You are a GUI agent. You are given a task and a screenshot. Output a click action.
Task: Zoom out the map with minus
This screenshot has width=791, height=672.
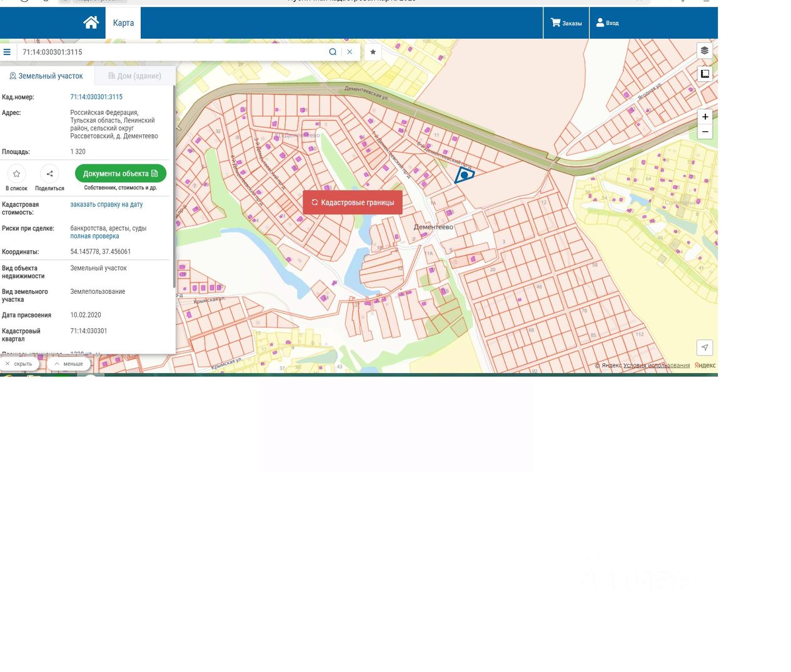tap(705, 132)
